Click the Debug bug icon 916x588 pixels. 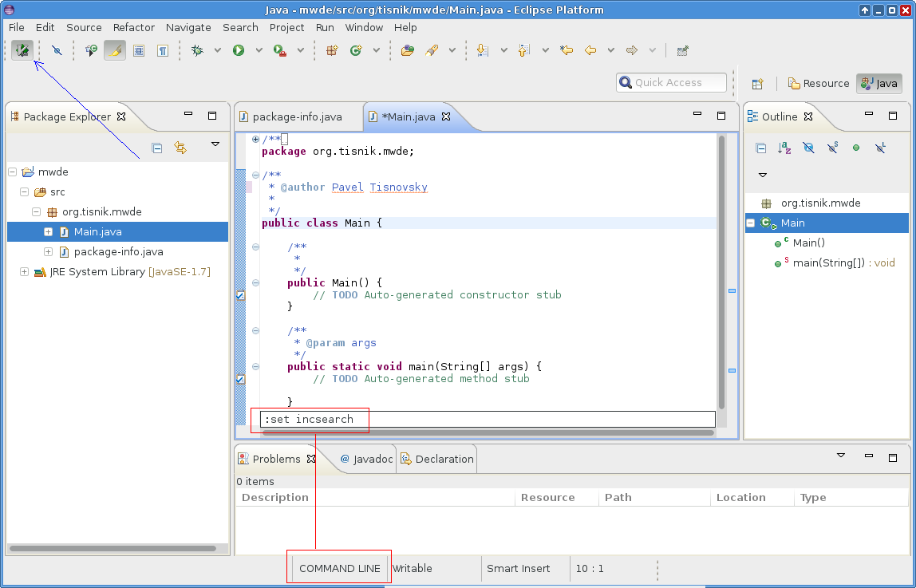click(x=197, y=51)
